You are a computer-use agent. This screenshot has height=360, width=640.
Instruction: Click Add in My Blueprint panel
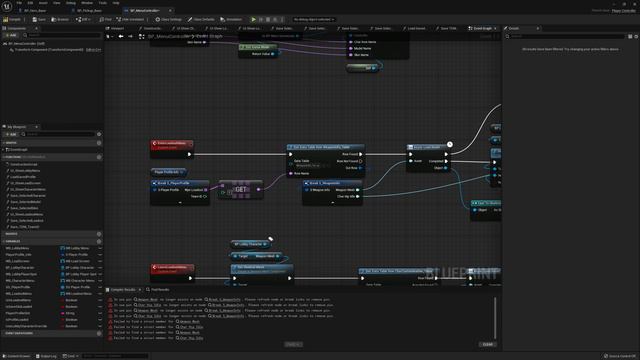click(11, 134)
